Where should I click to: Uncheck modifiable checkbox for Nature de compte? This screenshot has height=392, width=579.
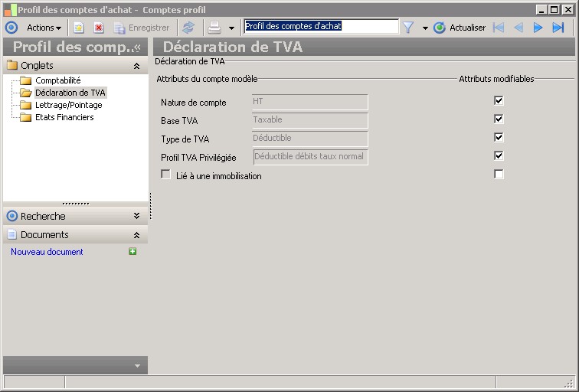point(499,100)
